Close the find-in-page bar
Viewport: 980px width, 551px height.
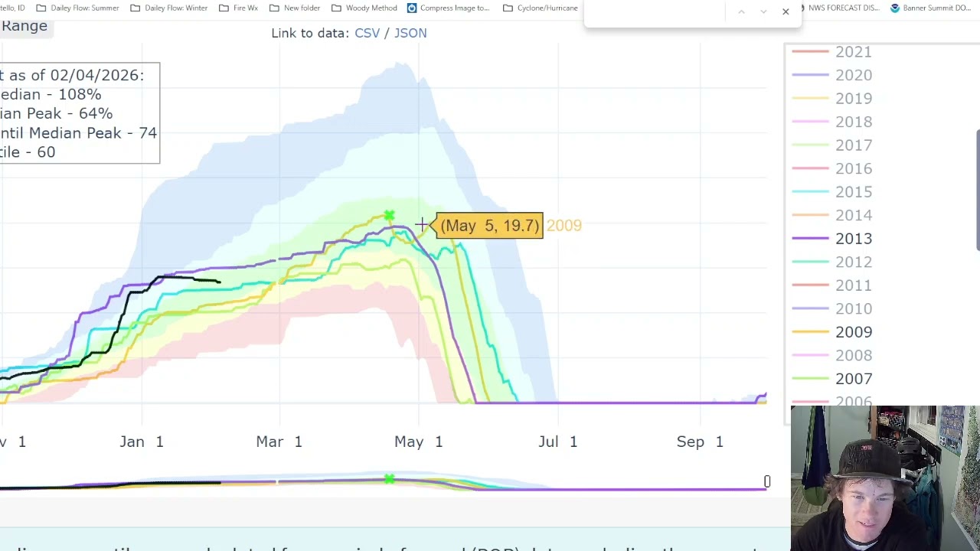786,11
